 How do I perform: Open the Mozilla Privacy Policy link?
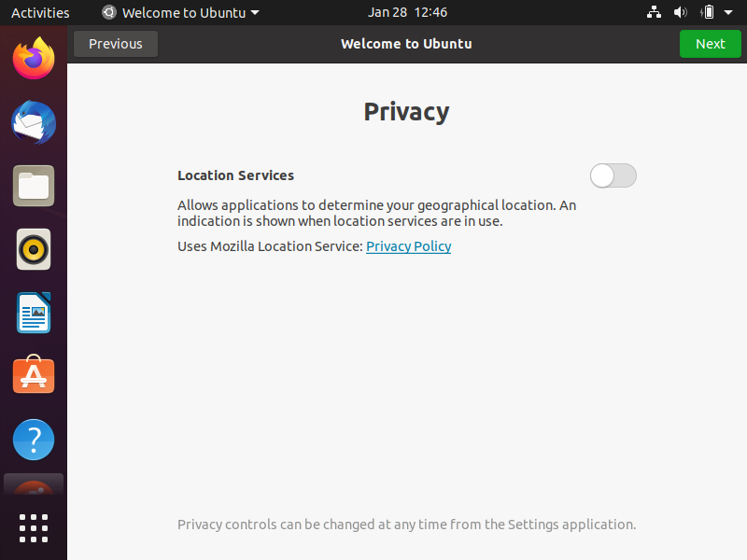point(408,246)
